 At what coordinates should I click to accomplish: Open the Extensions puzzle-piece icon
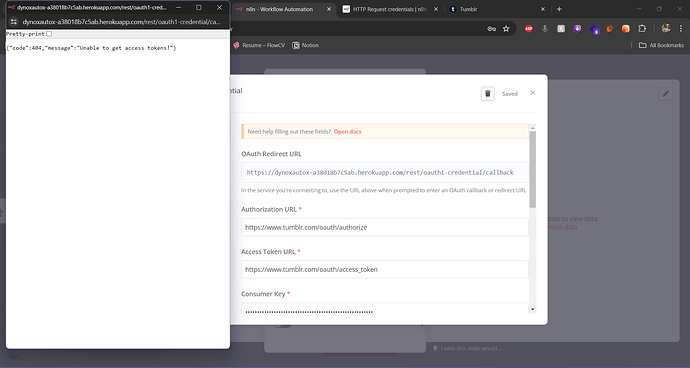tap(642, 29)
